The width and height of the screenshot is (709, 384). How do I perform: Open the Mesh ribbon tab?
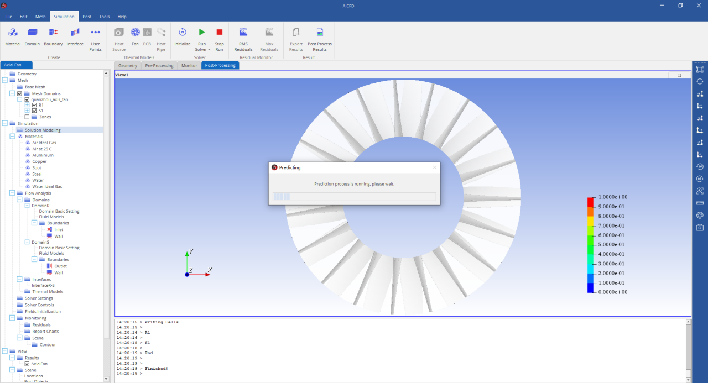point(40,16)
